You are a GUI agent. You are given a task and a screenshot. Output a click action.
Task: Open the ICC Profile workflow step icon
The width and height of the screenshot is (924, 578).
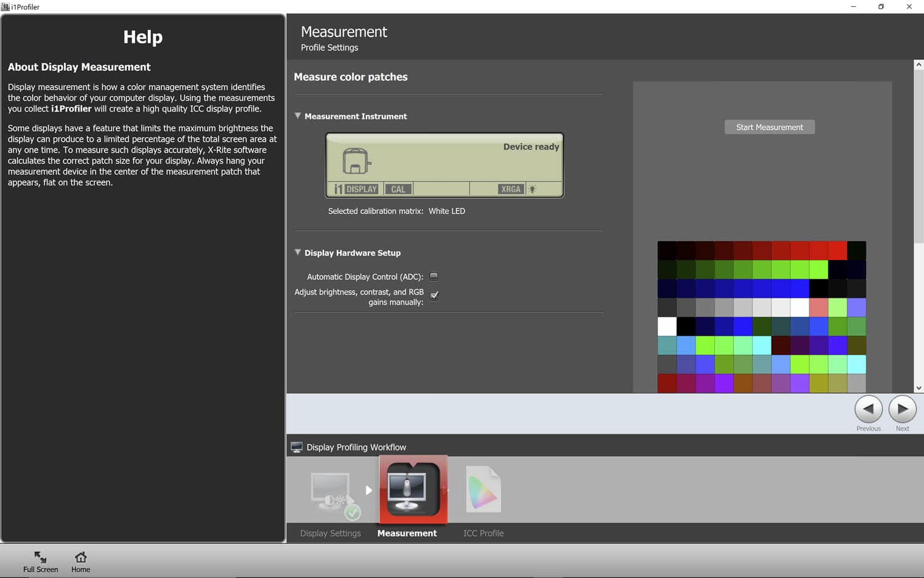point(484,489)
